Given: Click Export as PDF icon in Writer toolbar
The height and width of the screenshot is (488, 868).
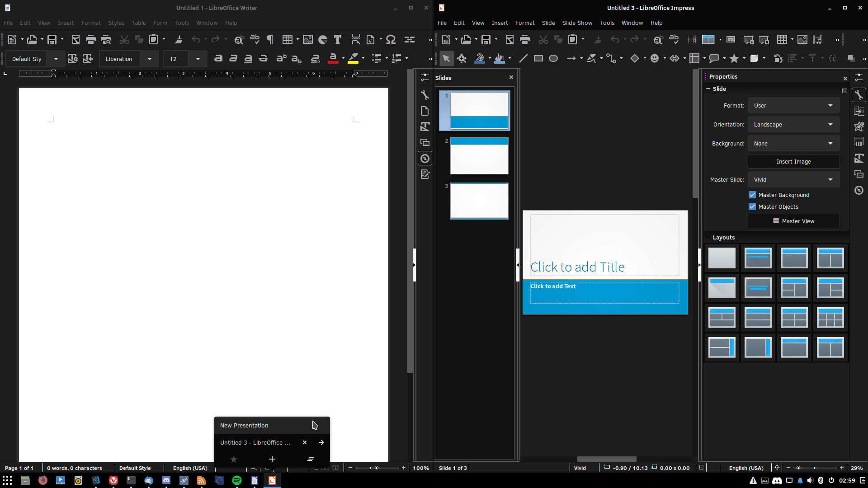Looking at the screenshot, I should (x=75, y=40).
